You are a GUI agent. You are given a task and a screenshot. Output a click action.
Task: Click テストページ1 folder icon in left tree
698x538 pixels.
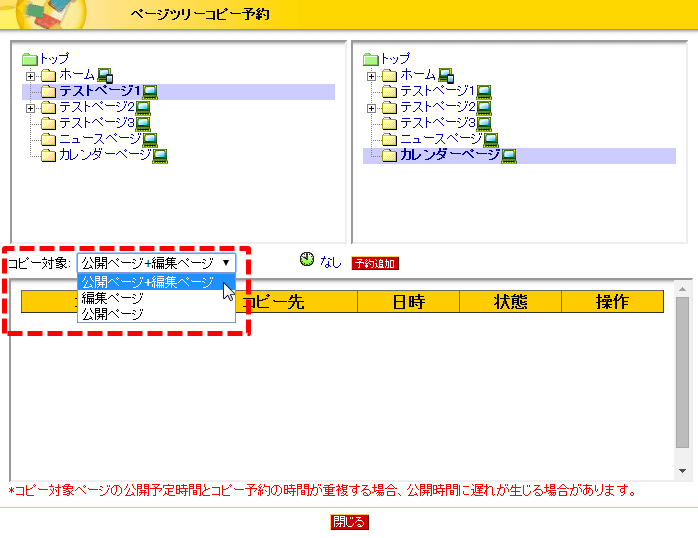(49, 92)
